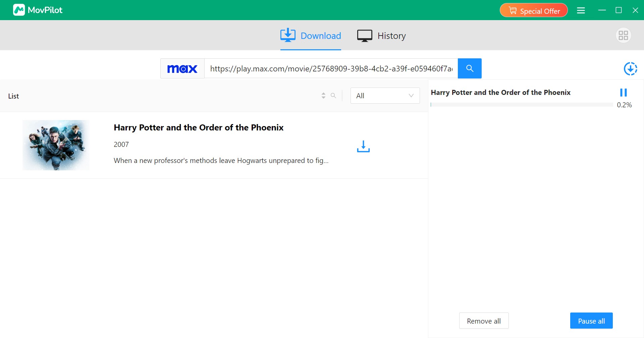This screenshot has height=338, width=644.
Task: Click the small list search icon
Action: (333, 96)
